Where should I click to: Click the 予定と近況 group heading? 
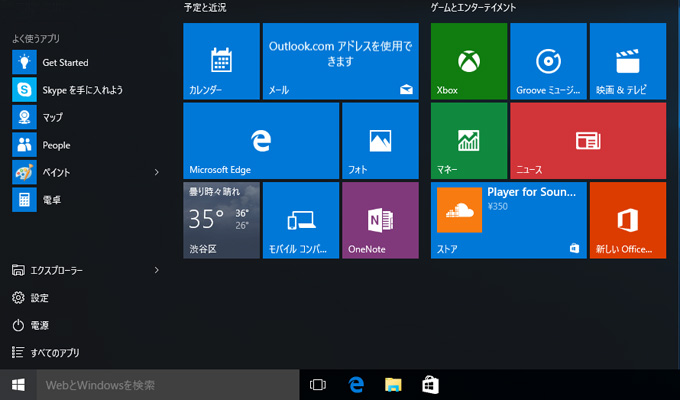(x=205, y=7)
